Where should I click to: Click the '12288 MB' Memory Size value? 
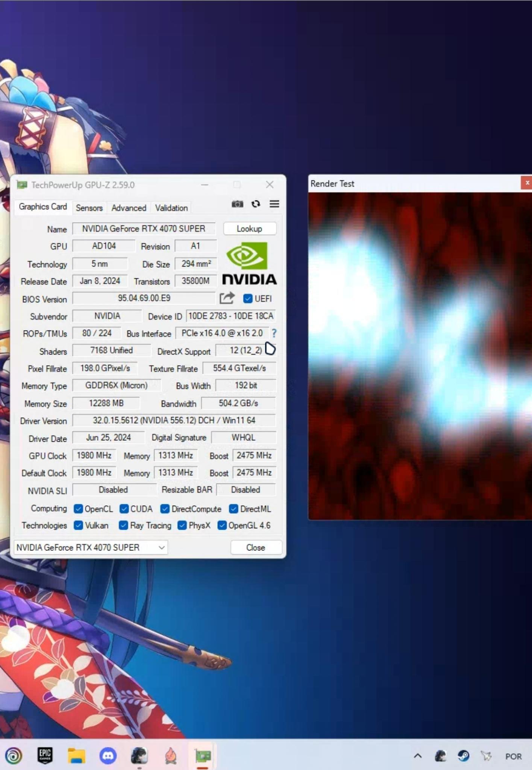tap(106, 403)
